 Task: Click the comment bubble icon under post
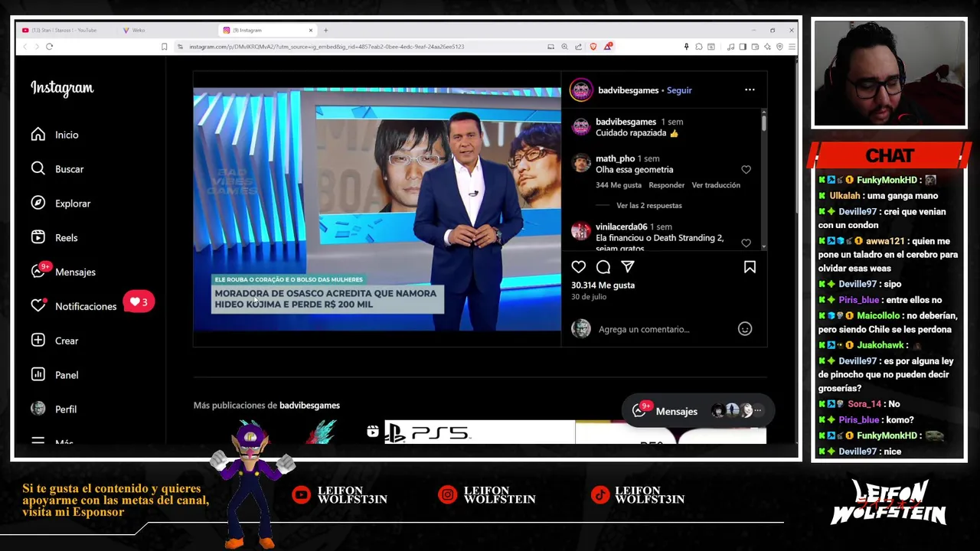[603, 266]
